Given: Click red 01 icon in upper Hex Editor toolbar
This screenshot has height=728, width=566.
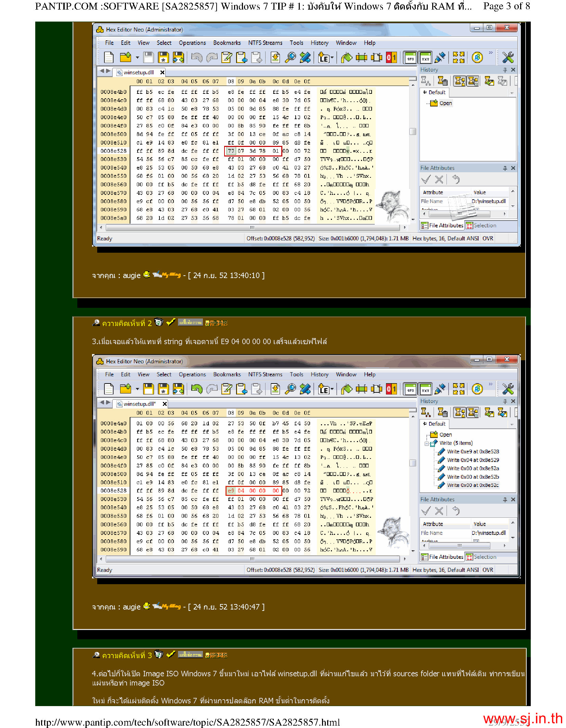Looking at the screenshot, I should point(391,57).
